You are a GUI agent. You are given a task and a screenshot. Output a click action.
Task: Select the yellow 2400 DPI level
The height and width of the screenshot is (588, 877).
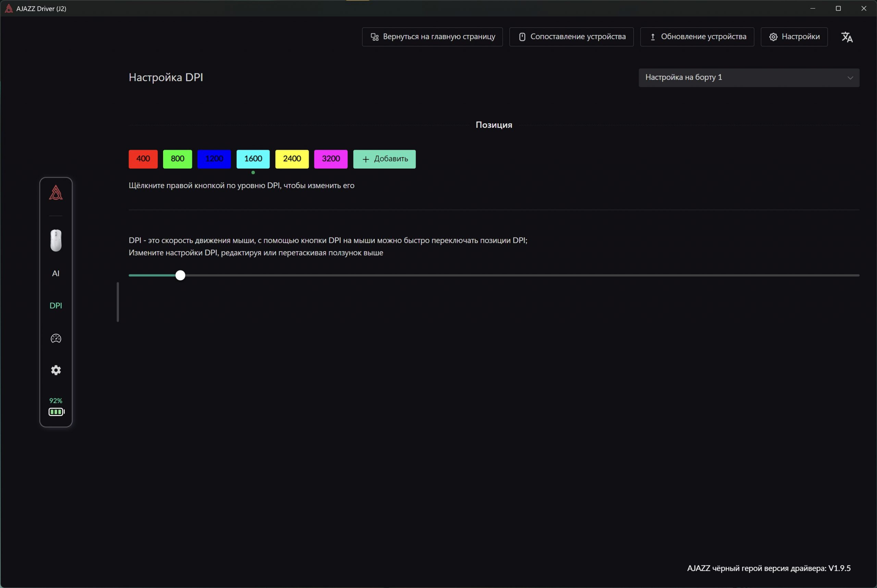[x=292, y=159]
